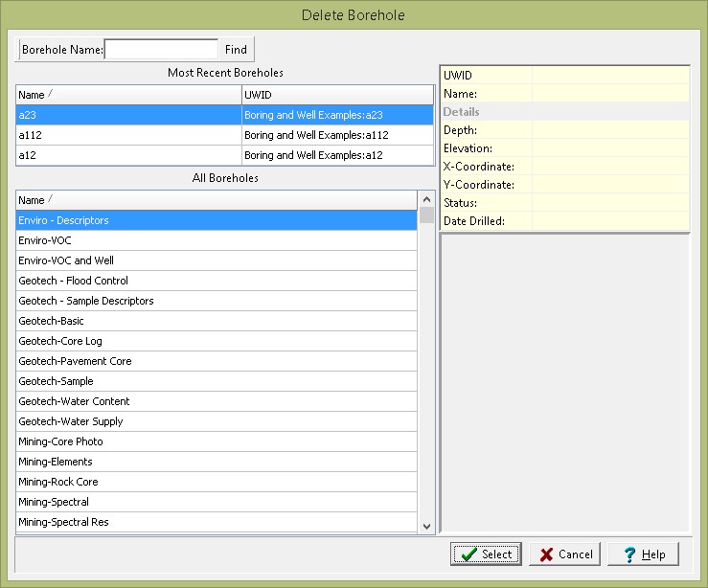Open Help with the question mark button
Viewport: 708px width, 588px height.
coord(643,554)
